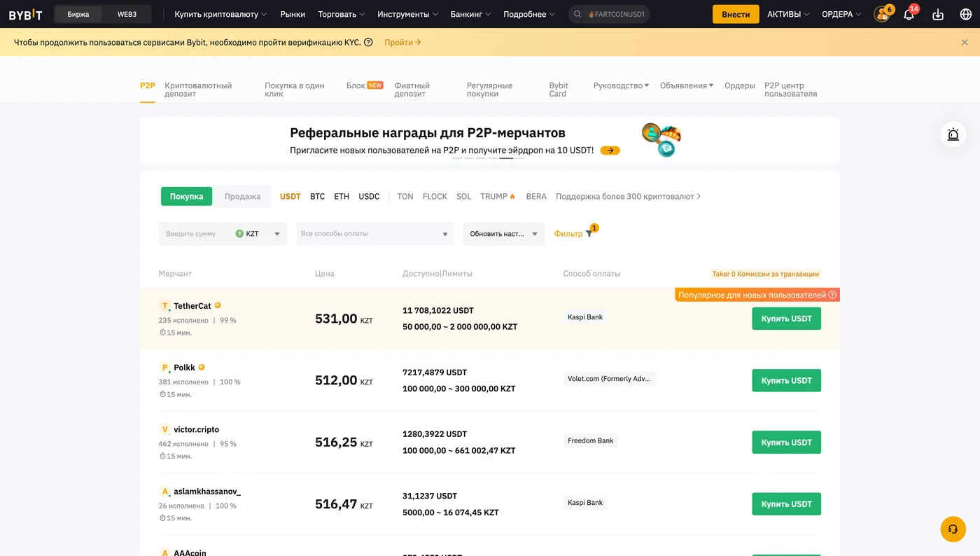Click the Bybit logo
Image resolution: width=980 pixels, height=556 pixels.
tap(26, 14)
